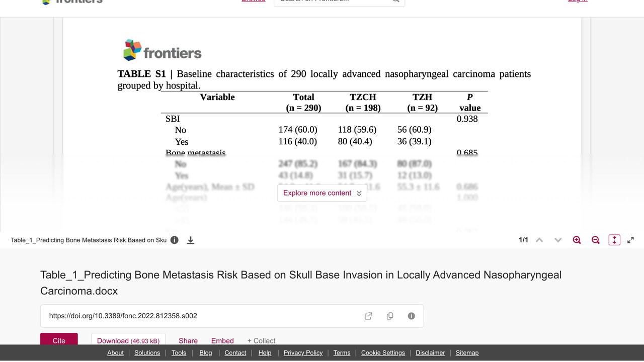644x362 pixels.
Task: Click the "174 (60.0)" table cell
Action: pyautogui.click(x=298, y=130)
